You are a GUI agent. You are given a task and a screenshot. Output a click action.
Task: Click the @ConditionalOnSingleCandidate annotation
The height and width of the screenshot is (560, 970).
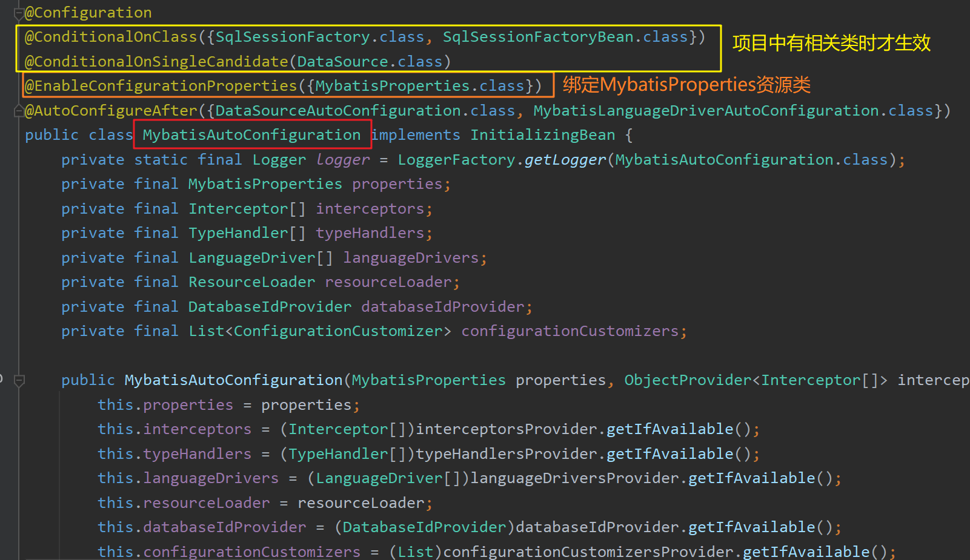[x=156, y=62]
